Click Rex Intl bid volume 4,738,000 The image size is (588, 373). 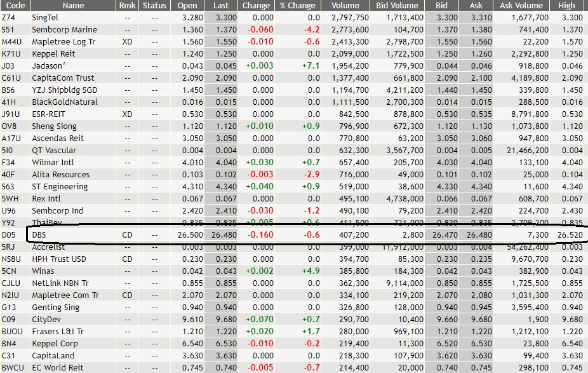(405, 199)
